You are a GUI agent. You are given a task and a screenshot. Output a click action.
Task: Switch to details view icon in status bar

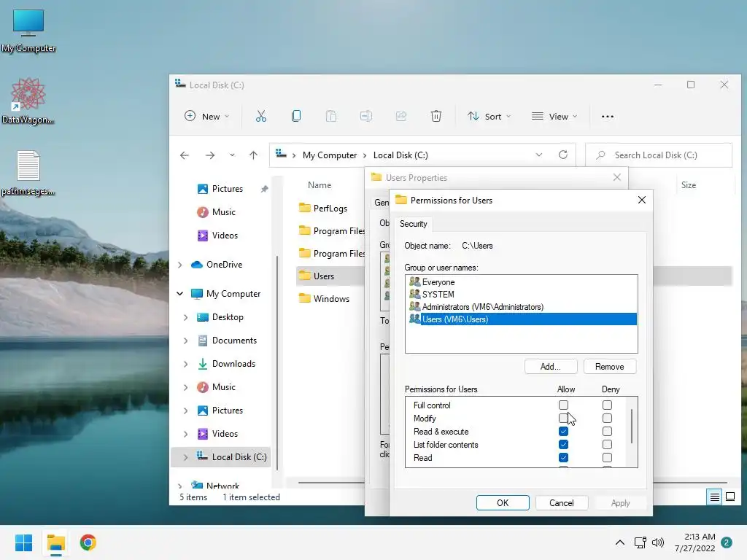coord(715,497)
